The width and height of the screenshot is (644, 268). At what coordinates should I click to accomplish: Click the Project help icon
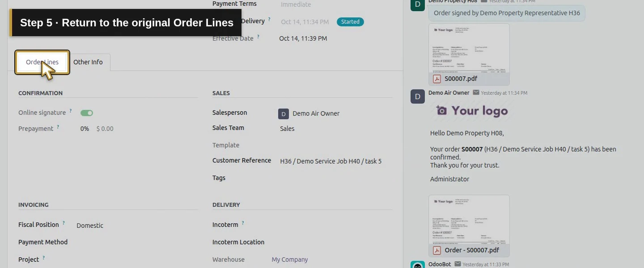coord(43,258)
